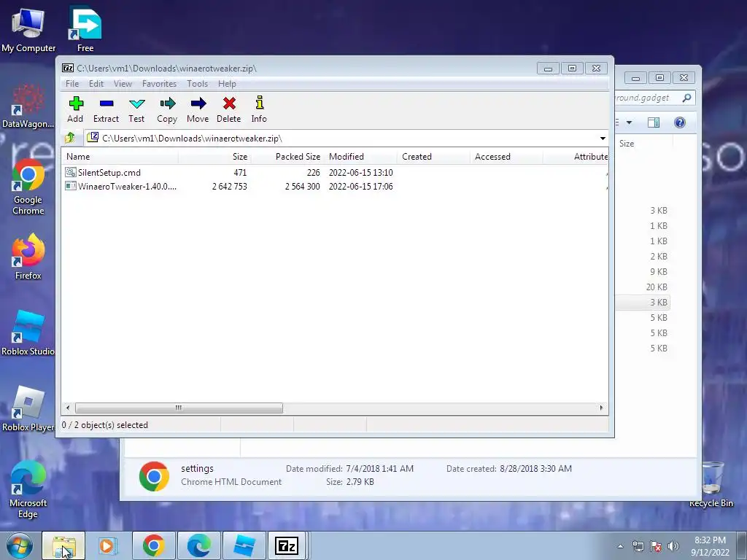Click the archive path address field

click(341, 139)
